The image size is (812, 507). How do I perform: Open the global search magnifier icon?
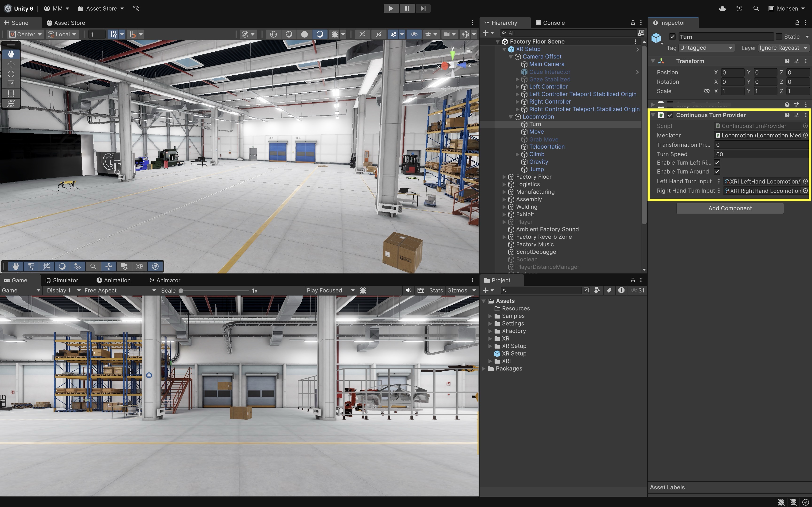[756, 8]
